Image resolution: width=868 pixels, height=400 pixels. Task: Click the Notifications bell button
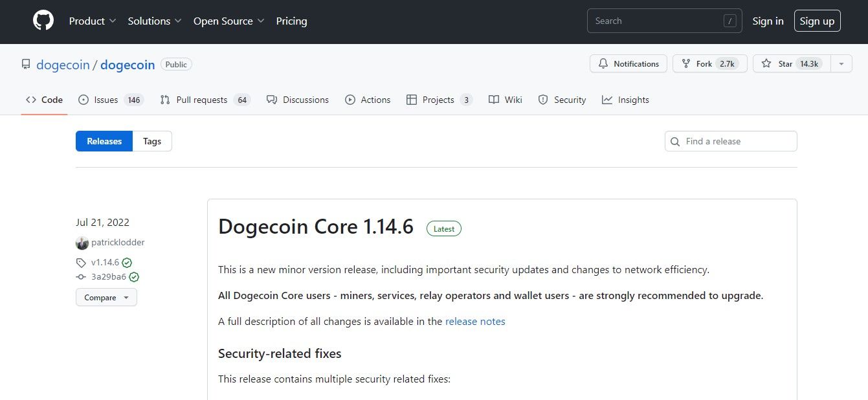point(629,63)
